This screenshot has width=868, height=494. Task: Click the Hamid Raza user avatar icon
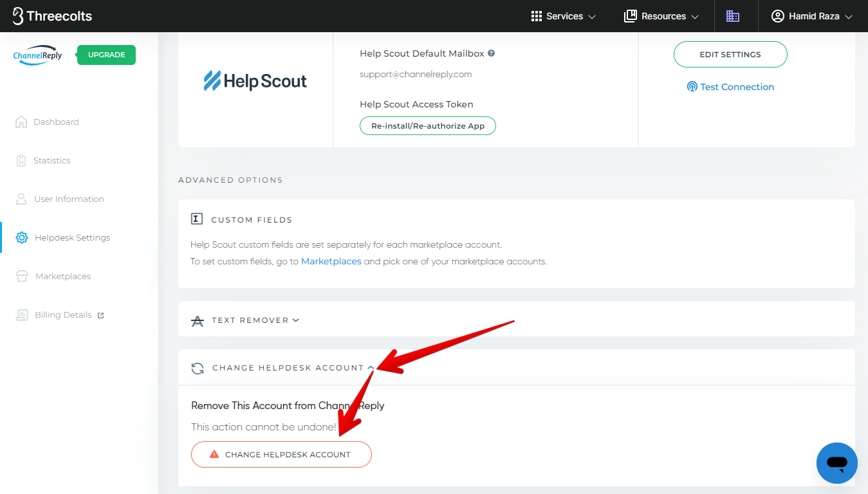click(x=777, y=16)
